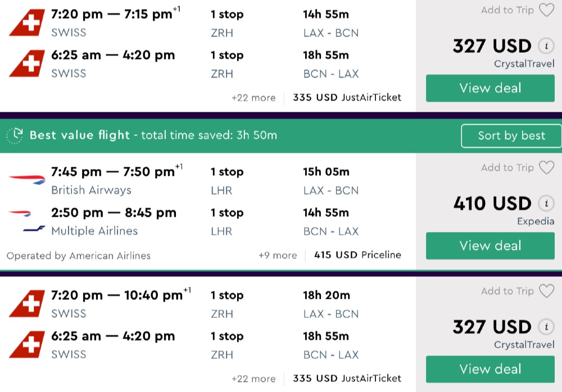
Task: Expand +9 more deals for British Airways
Action: 277,255
